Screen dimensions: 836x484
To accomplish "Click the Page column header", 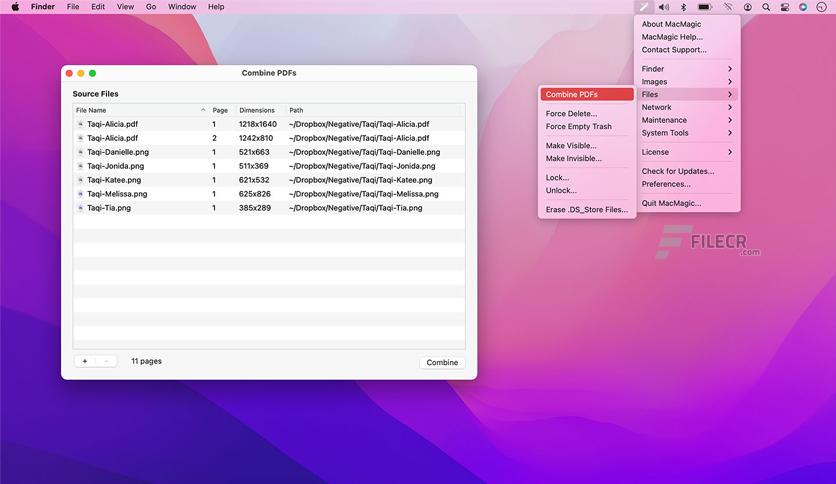I will point(222,110).
